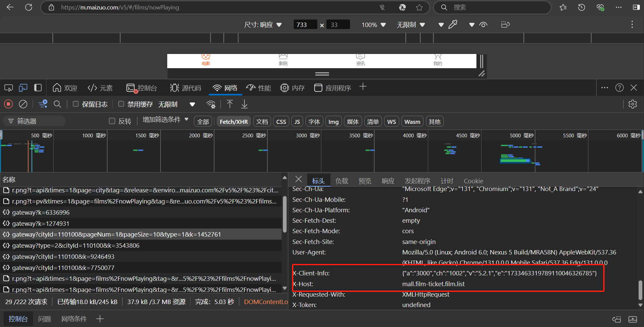Enable the 保留日志 checkbox
644x327 pixels.
[x=76, y=104]
